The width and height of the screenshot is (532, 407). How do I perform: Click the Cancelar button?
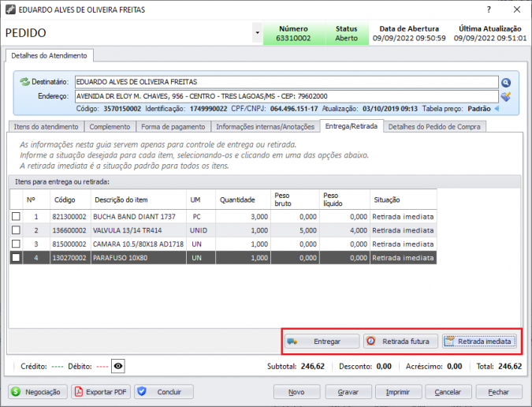coord(448,392)
